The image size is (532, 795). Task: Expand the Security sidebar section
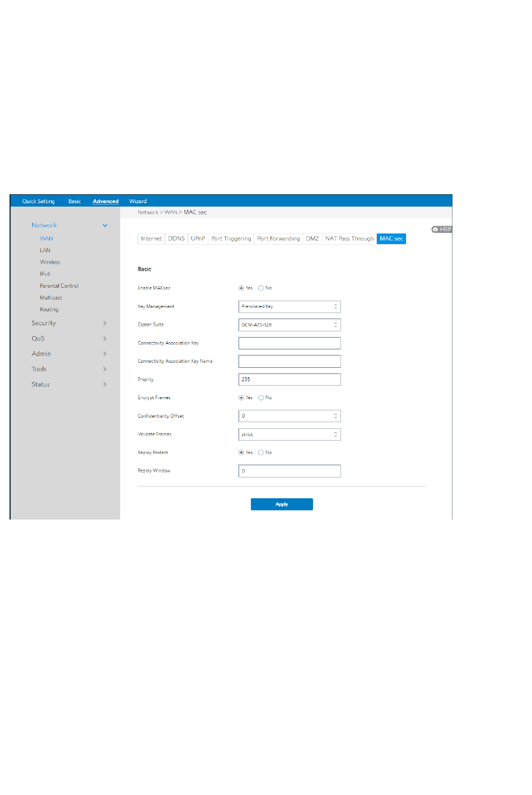[x=105, y=323]
